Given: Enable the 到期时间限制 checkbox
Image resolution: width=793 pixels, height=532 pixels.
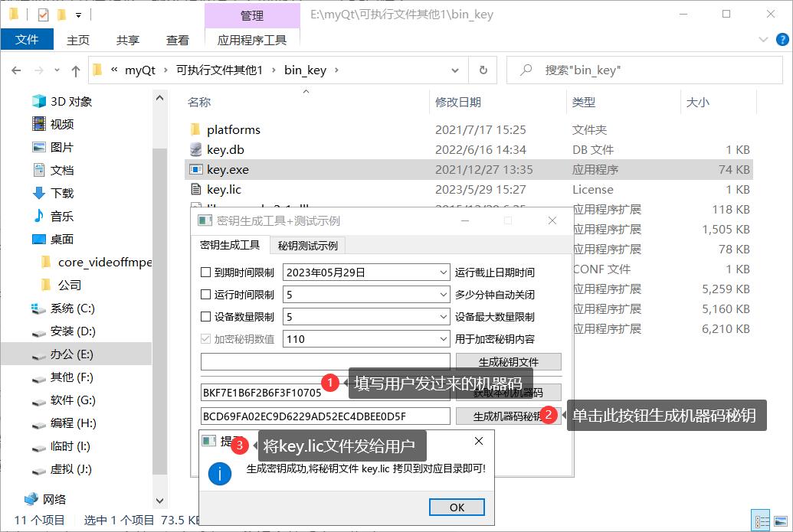Looking at the screenshot, I should pos(205,273).
